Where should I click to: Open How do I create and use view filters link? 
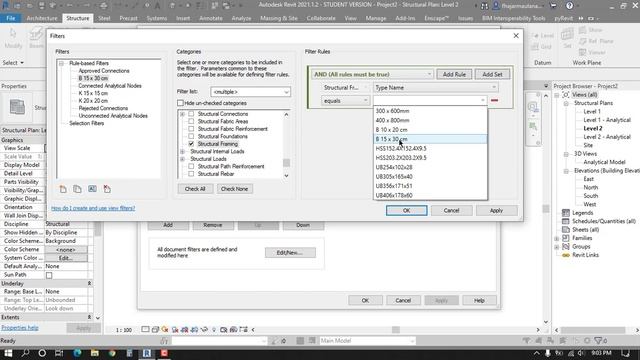93,208
